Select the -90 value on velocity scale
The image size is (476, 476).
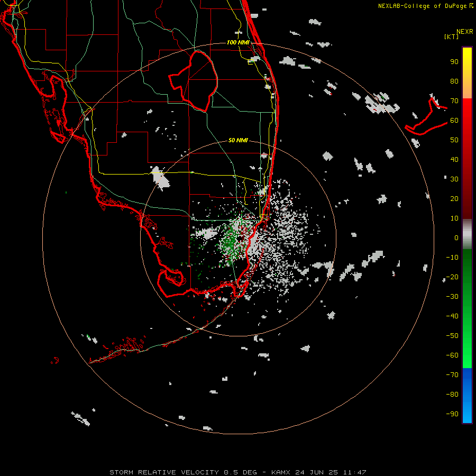452,414
